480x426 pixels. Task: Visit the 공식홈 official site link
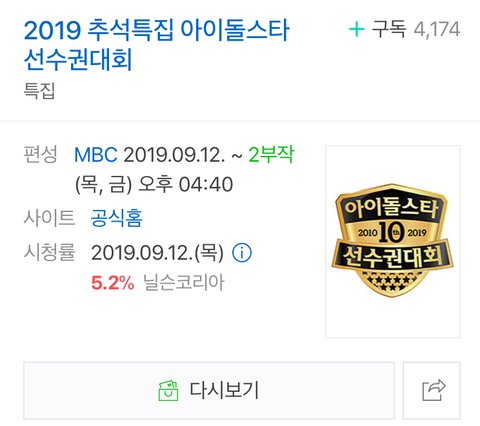pos(117,218)
